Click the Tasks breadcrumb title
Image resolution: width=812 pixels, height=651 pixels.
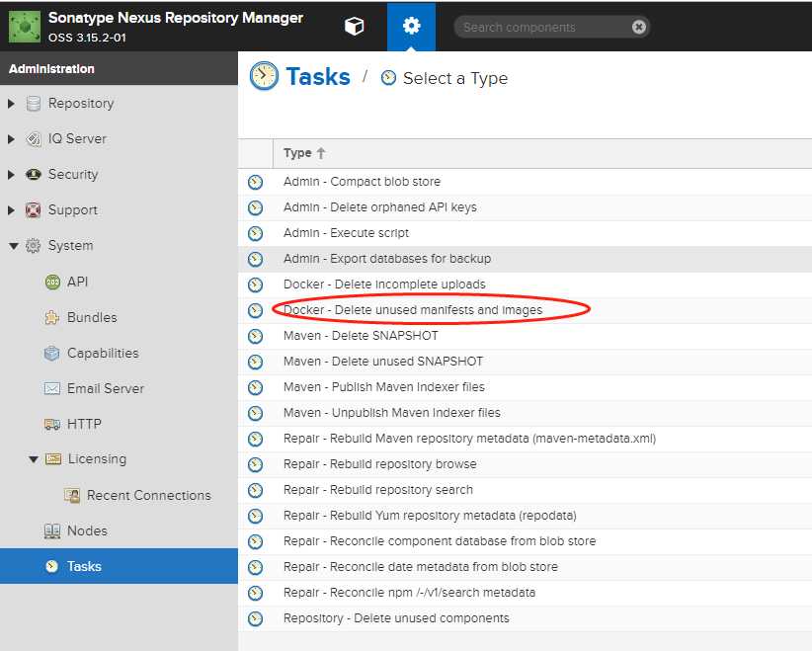tap(317, 77)
